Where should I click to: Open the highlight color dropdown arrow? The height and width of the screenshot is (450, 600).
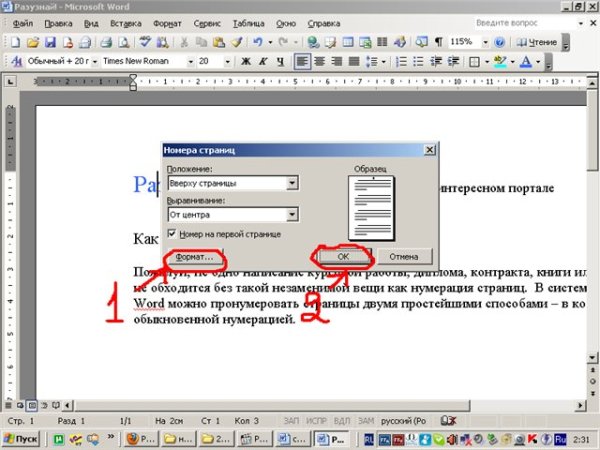tap(512, 62)
